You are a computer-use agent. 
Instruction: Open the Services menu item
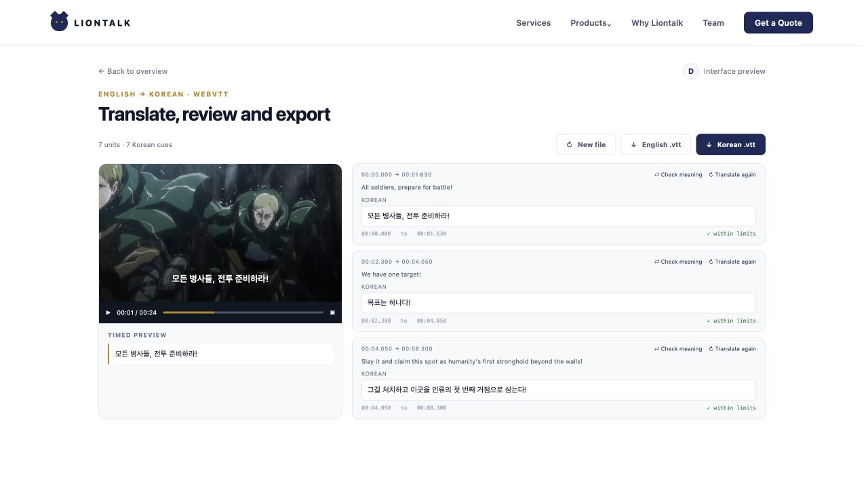(x=533, y=23)
